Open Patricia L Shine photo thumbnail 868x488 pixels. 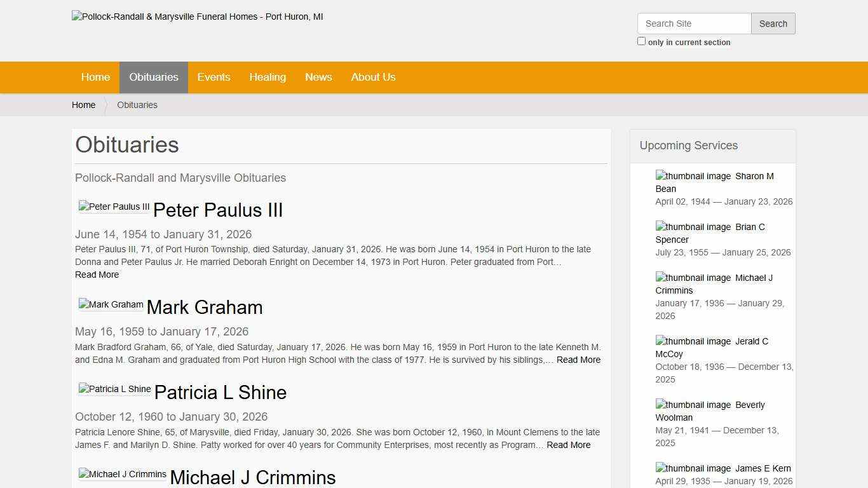pos(114,389)
